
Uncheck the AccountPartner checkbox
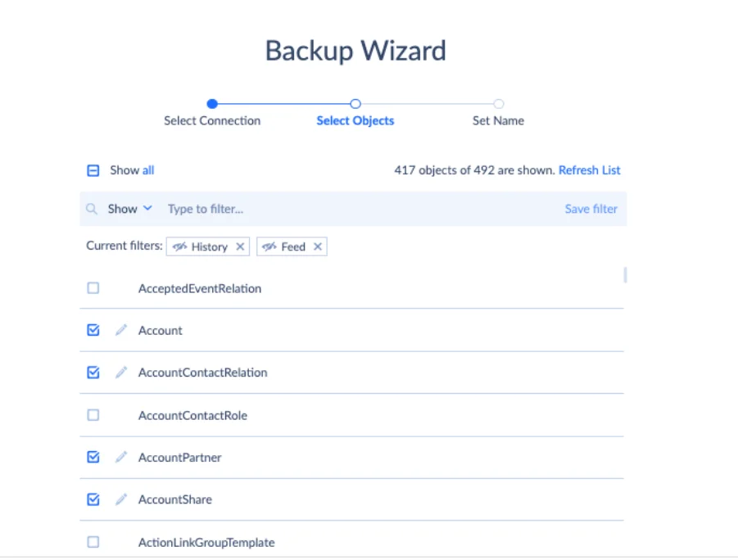click(x=93, y=457)
